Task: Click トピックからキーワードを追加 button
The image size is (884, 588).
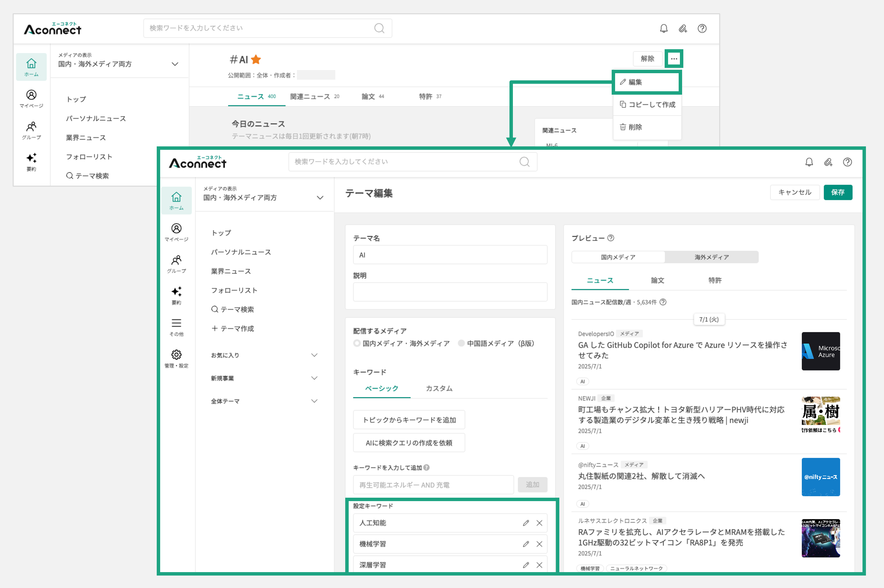Action: coord(409,420)
